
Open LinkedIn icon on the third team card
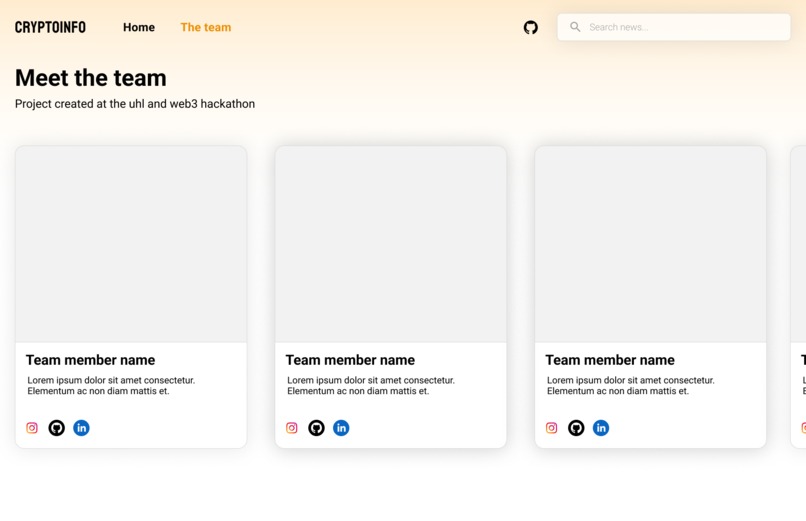601,427
